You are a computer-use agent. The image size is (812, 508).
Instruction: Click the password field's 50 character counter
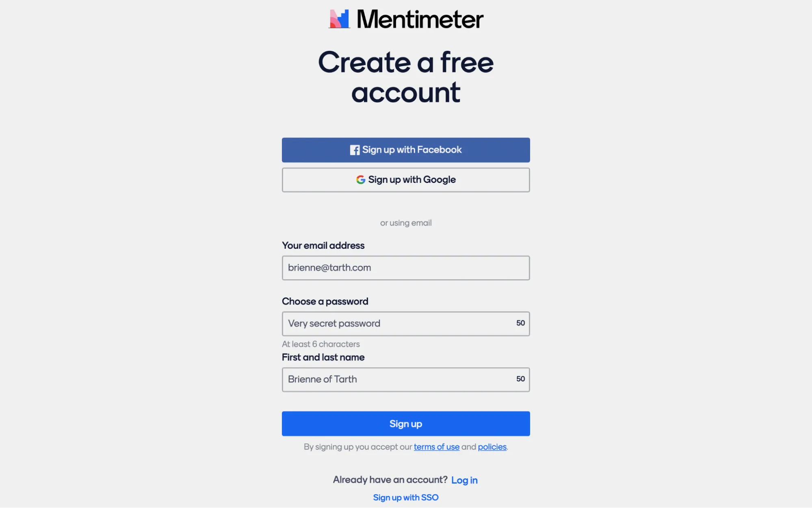(520, 323)
